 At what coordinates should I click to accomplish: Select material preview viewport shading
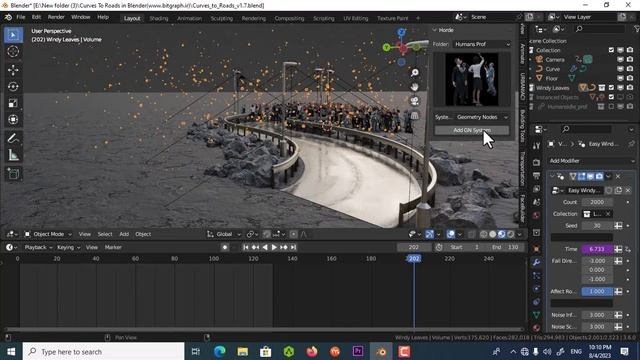(x=502, y=234)
